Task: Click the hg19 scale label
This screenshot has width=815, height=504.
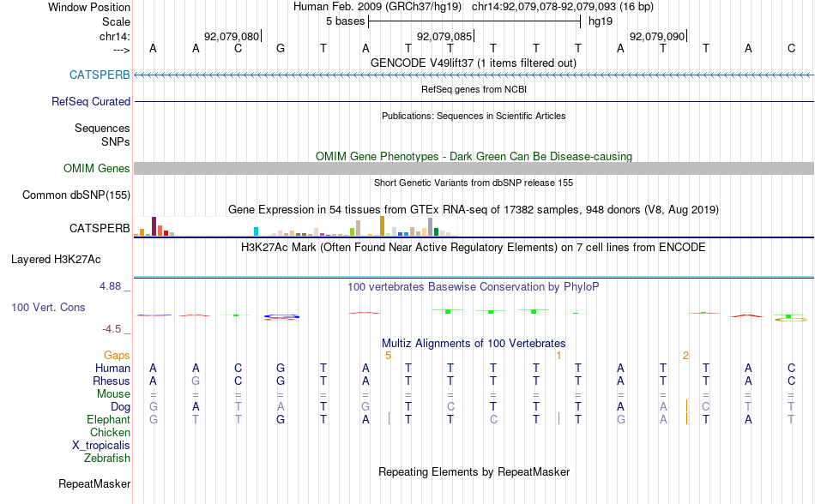Action: click(x=601, y=21)
